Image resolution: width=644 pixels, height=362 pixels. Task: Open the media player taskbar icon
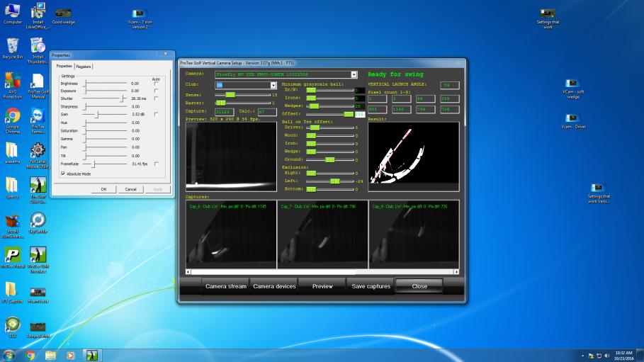tap(71, 355)
